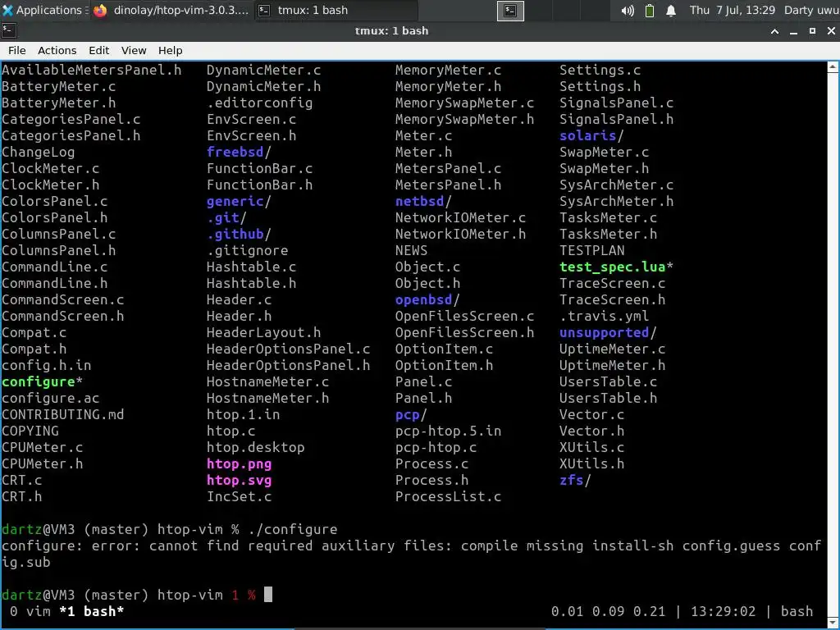Viewport: 840px width, 630px height.
Task: Click the openbsd/ directory name
Action: [427, 299]
